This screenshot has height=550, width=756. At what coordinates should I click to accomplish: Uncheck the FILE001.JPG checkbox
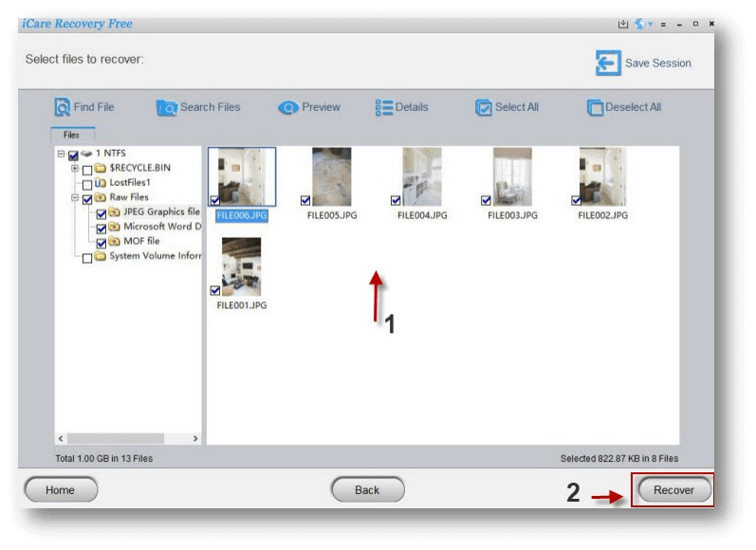coord(215,290)
